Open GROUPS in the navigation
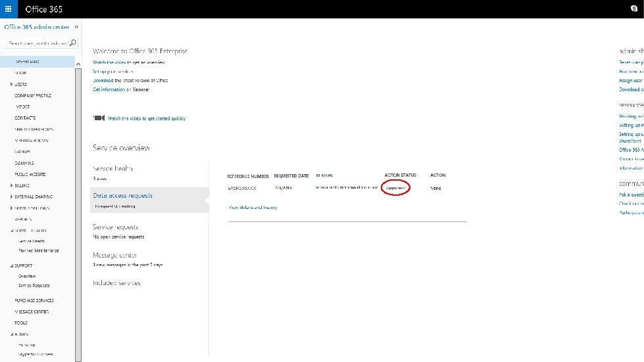 (x=22, y=152)
